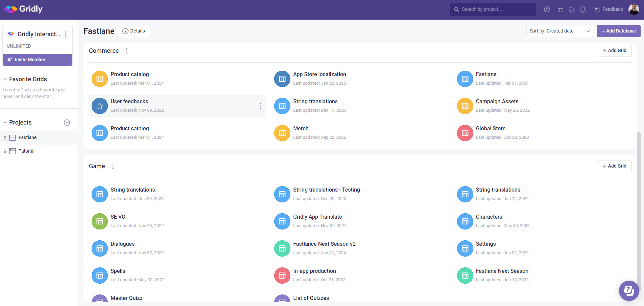
Task: Click the notifications bell icon
Action: 582,9
